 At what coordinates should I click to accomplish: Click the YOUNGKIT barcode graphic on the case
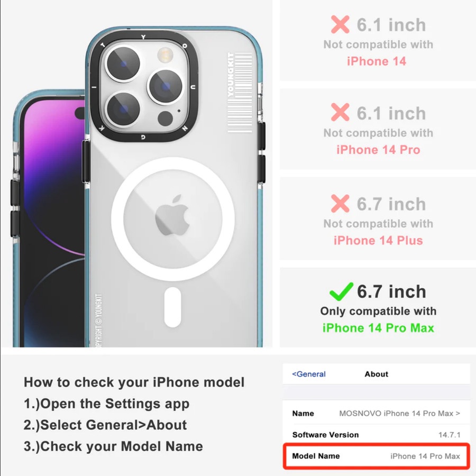click(x=240, y=92)
